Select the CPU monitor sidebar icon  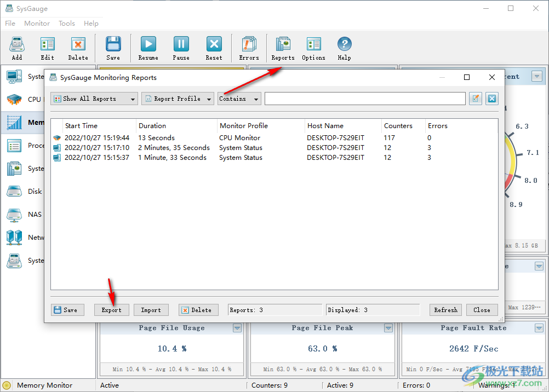point(14,100)
